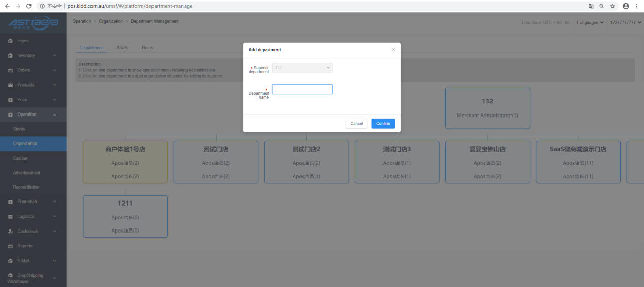
Task: Select Stores in the sidebar
Action: point(19,129)
